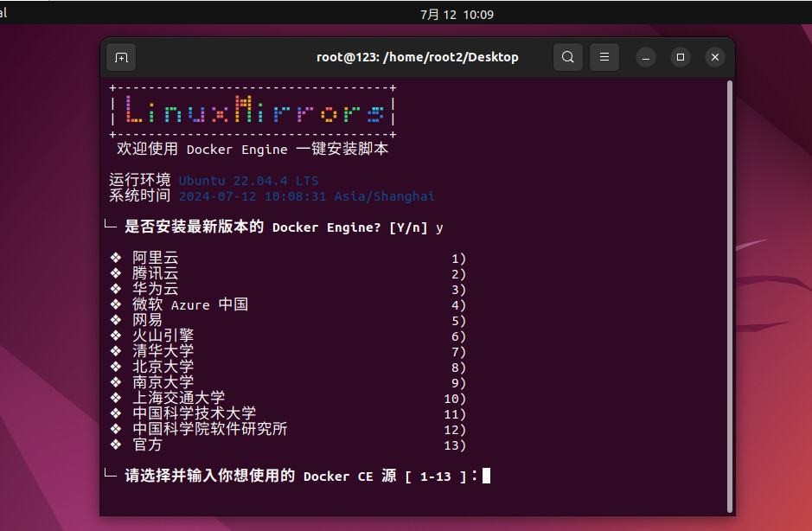The width and height of the screenshot is (812, 531).
Task: Click the LinuxMirrors colored ASCII logo
Action: click(253, 110)
